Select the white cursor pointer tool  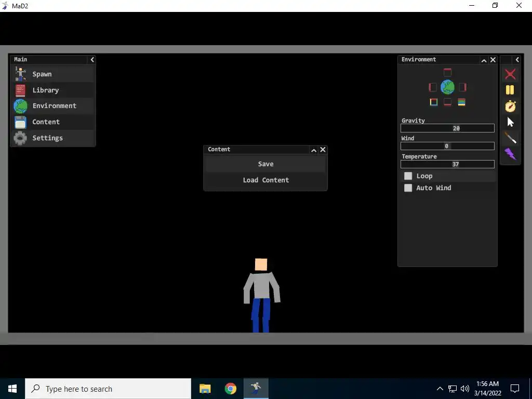click(510, 122)
